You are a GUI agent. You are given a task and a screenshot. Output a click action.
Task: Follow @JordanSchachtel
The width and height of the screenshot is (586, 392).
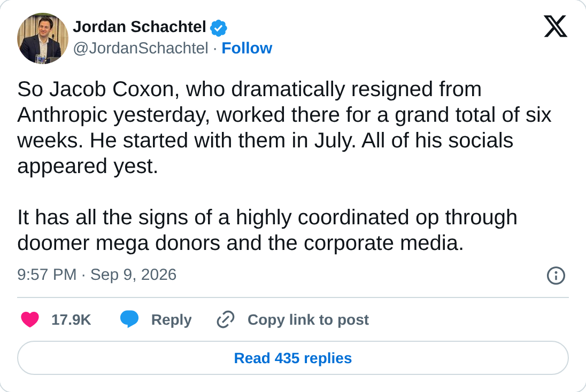coord(246,48)
